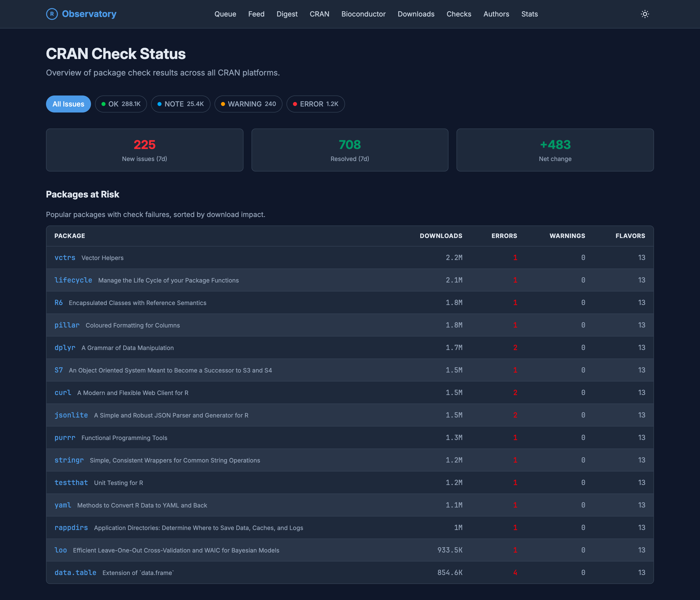Open the pillar package link

point(67,325)
